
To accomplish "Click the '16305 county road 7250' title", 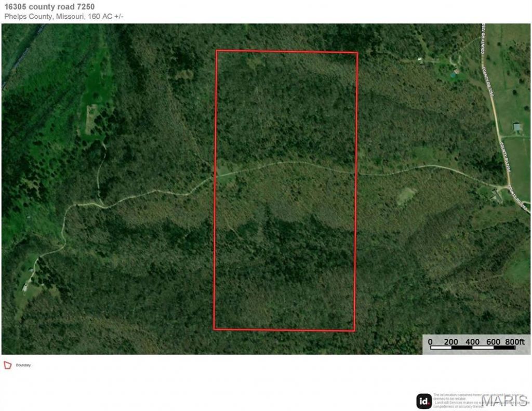I will [49, 6].
